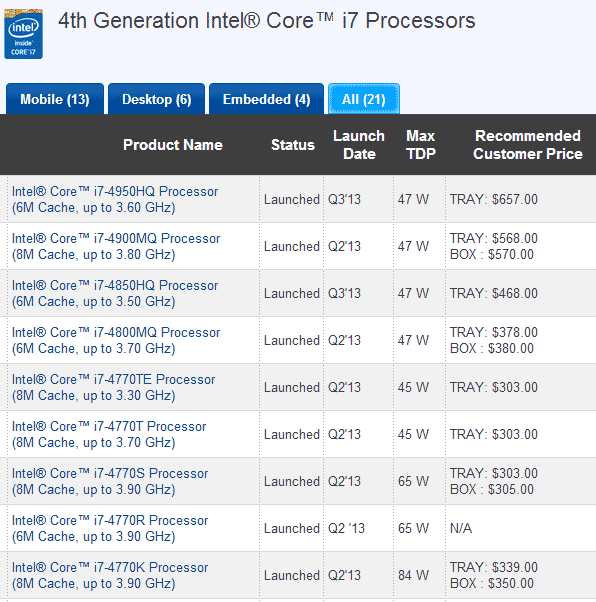Click the 45 W TDP in the i7-4770TE row
596x602 pixels.
point(413,387)
